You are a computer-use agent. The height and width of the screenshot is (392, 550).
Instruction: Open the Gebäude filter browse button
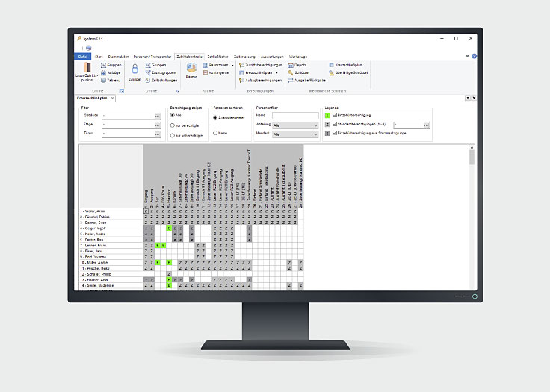tap(158, 116)
